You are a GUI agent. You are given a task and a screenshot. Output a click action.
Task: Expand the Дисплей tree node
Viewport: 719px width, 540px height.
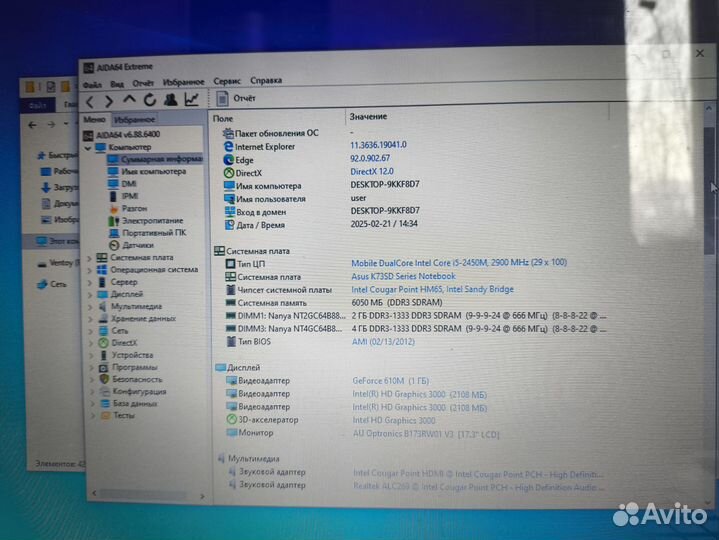90,294
